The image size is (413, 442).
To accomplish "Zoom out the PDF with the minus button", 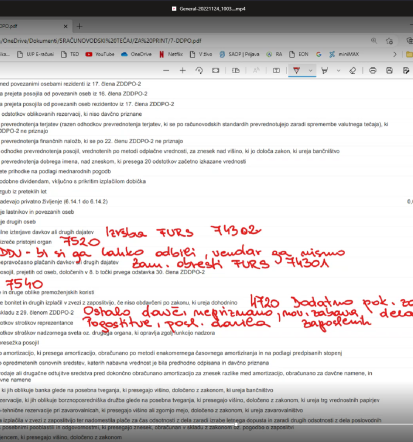I will tap(166, 71).
